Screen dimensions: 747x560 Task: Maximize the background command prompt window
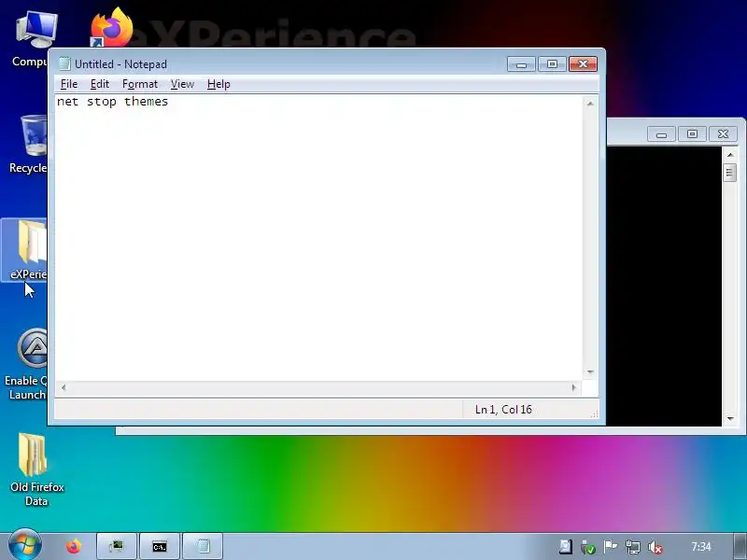tap(692, 134)
